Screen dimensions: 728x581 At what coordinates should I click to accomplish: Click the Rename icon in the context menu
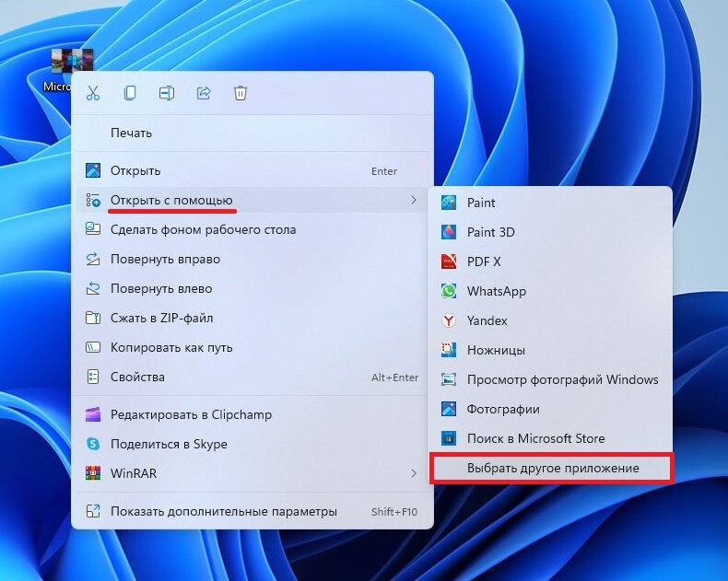167,93
